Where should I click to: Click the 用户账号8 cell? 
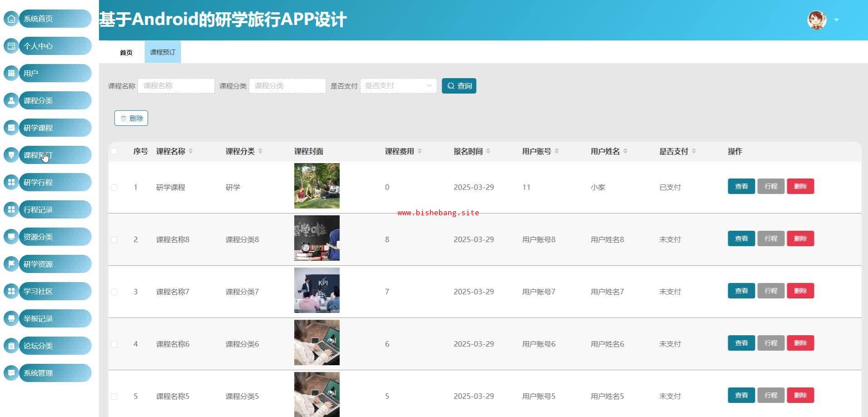(539, 239)
